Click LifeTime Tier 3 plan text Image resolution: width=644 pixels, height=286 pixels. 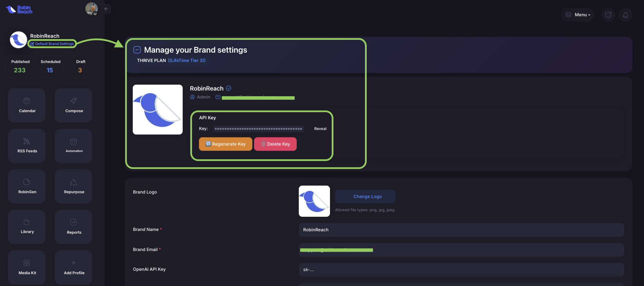[187, 61]
